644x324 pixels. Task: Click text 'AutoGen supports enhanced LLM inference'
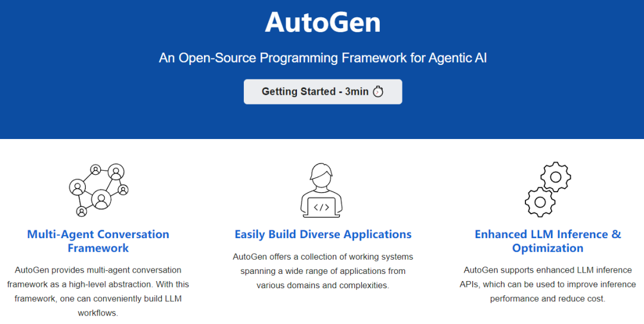(548, 270)
